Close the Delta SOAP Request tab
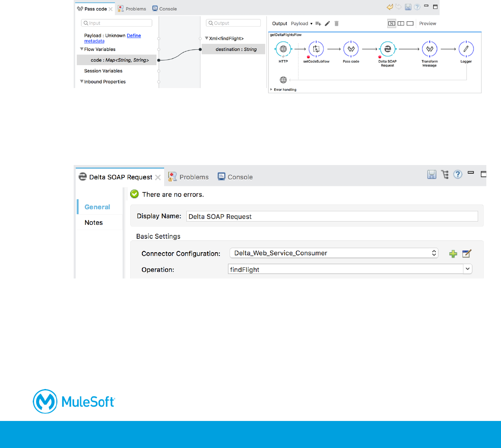This screenshot has width=501, height=448. click(158, 177)
